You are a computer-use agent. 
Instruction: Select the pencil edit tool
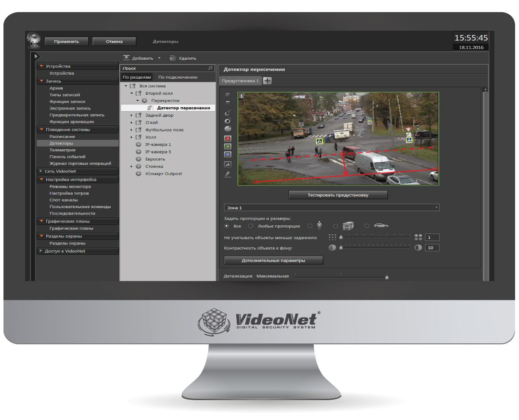[228, 174]
